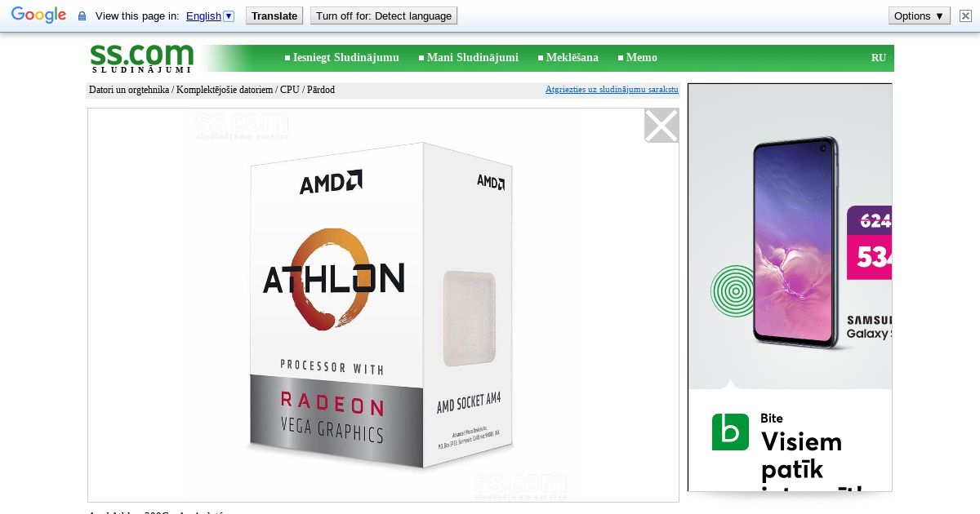Click the Google logo in translate bar
Screen dimensions: 980x514
pos(38,16)
